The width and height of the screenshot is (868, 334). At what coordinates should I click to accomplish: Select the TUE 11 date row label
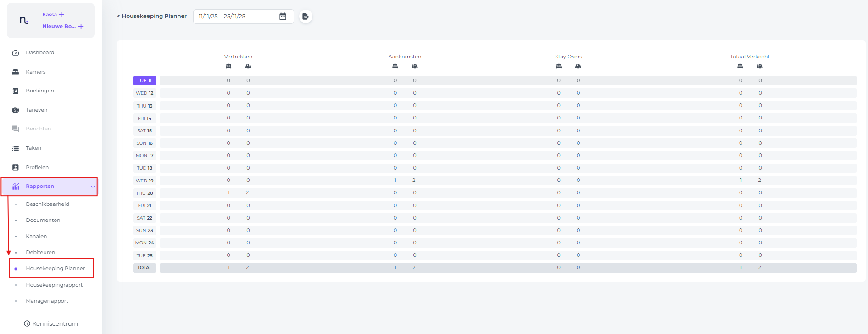point(145,81)
